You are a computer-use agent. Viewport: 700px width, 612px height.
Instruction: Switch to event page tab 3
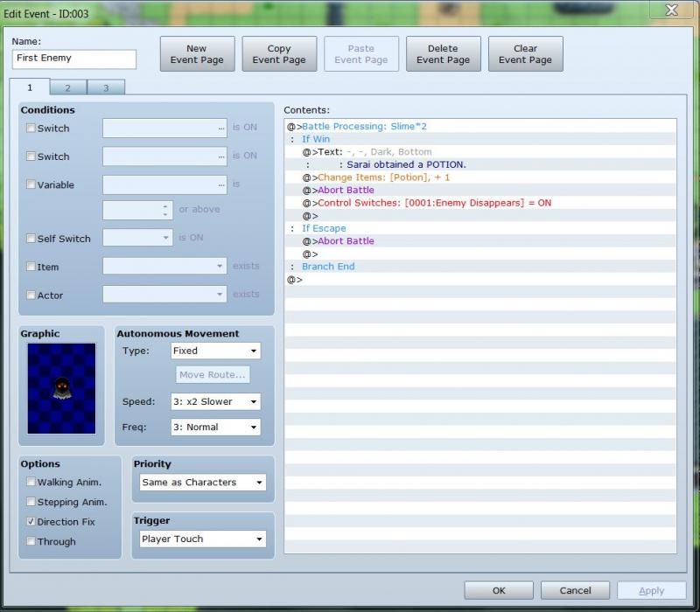(106, 87)
